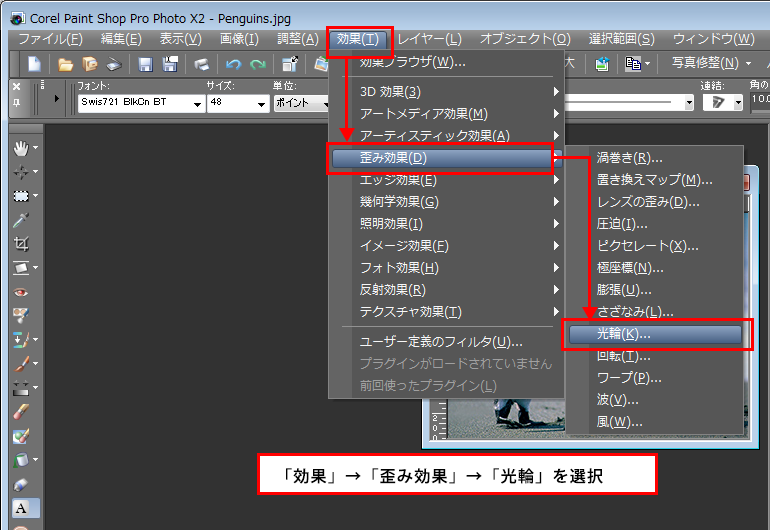Open テクスチャ効果(T) submenu
This screenshot has width=770, height=530.
pos(447,312)
